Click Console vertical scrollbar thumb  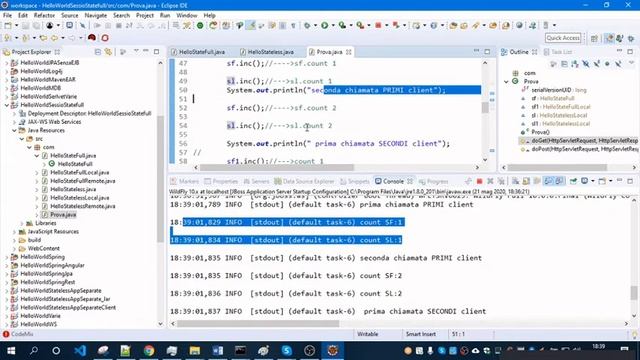click(x=634, y=292)
